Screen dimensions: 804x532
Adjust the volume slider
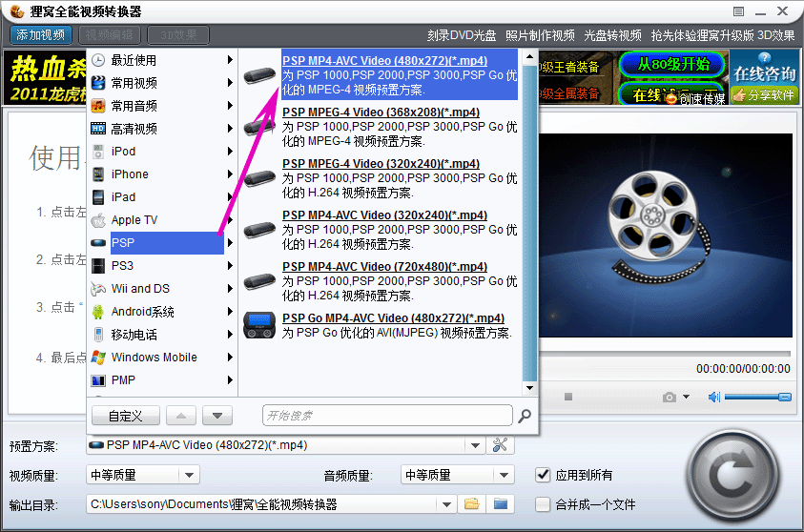[x=758, y=398]
